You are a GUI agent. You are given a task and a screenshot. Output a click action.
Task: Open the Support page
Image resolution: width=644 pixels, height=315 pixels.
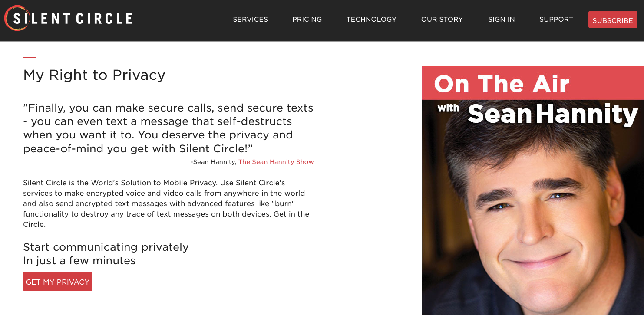556,20
